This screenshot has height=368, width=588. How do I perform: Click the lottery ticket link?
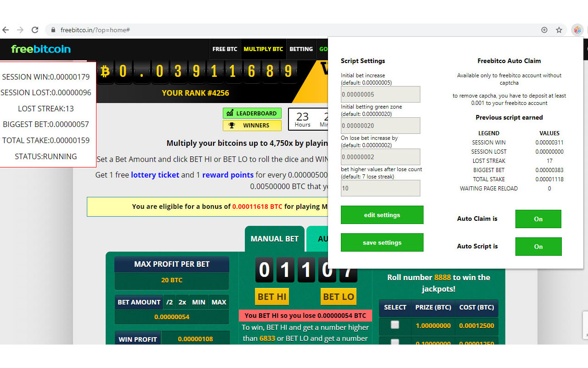[155, 175]
